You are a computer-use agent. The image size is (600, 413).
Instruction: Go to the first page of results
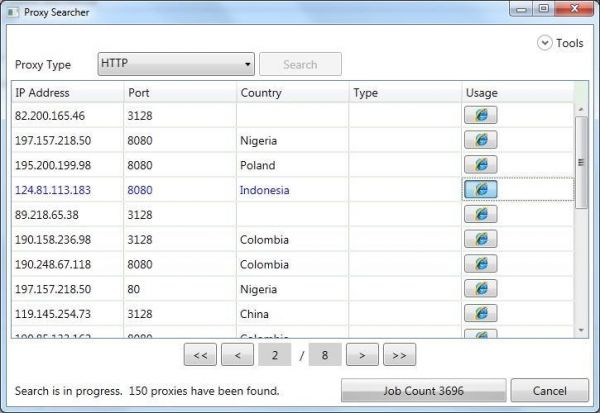(x=199, y=354)
